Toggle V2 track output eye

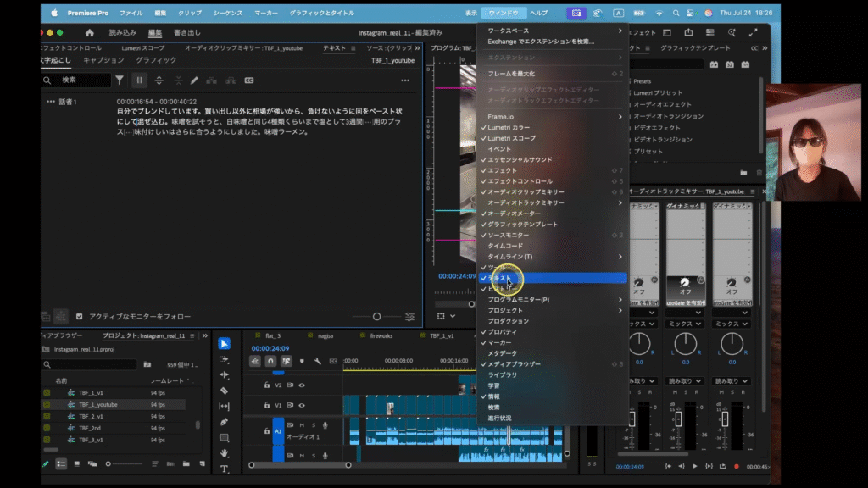pos(302,385)
